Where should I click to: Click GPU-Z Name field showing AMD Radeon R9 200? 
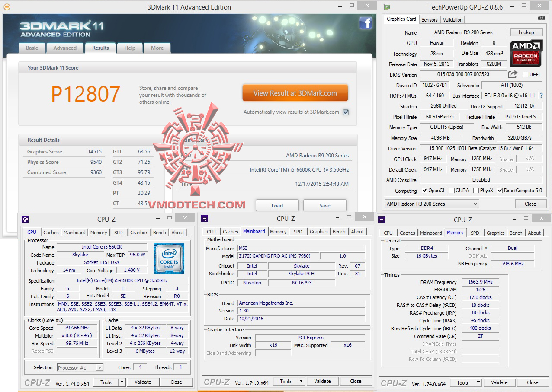pyautogui.click(x=463, y=32)
